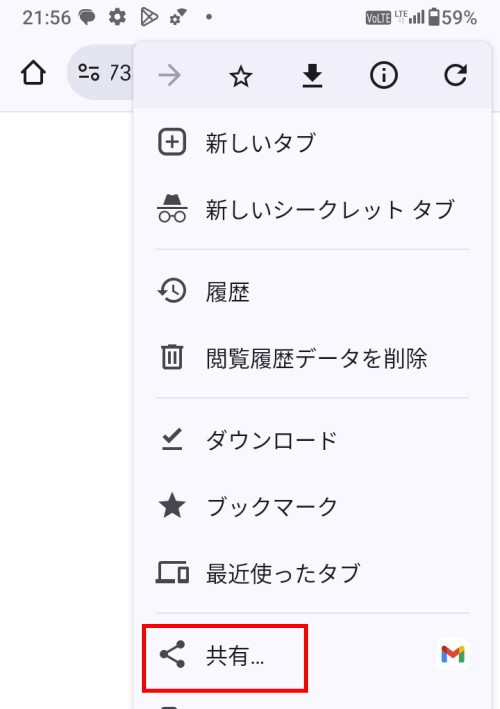
Task: Bookmark this page with the star outline
Action: tap(241, 76)
